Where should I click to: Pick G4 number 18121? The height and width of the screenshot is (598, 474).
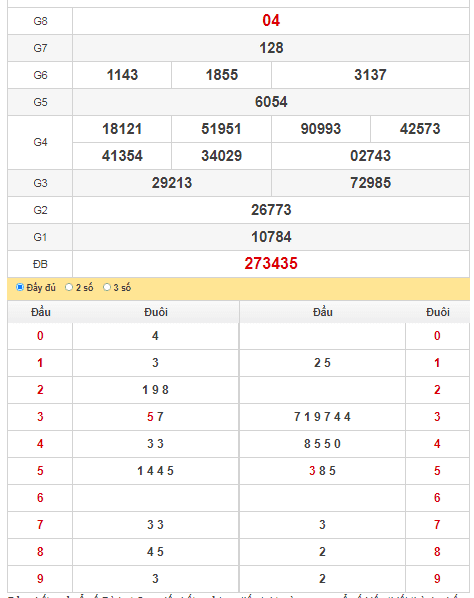[x=122, y=129]
